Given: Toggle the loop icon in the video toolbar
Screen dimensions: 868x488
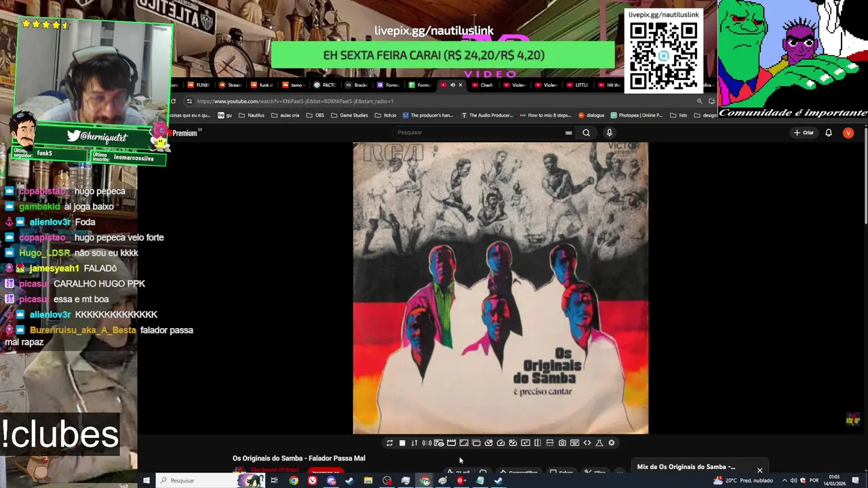Looking at the screenshot, I should tap(389, 443).
